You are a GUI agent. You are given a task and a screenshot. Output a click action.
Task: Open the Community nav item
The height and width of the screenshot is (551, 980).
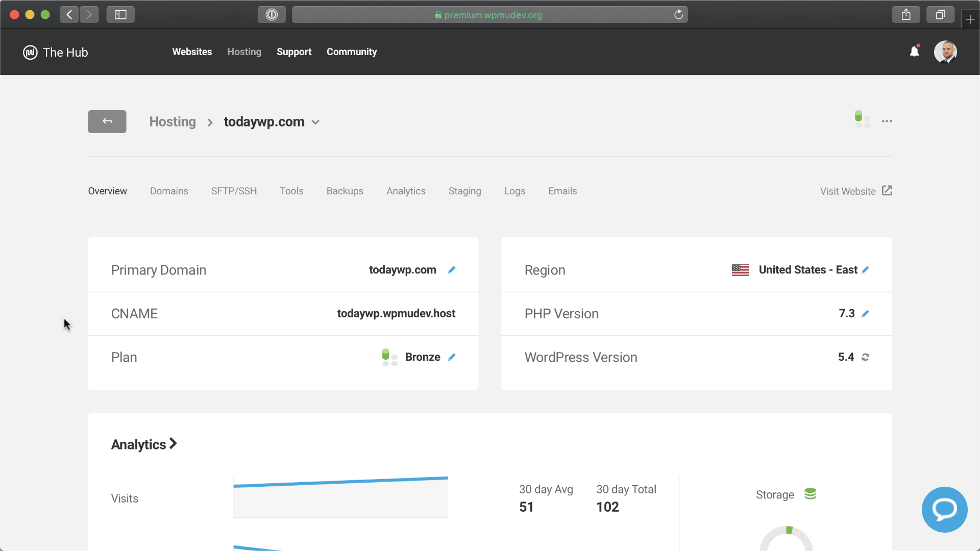coord(352,52)
